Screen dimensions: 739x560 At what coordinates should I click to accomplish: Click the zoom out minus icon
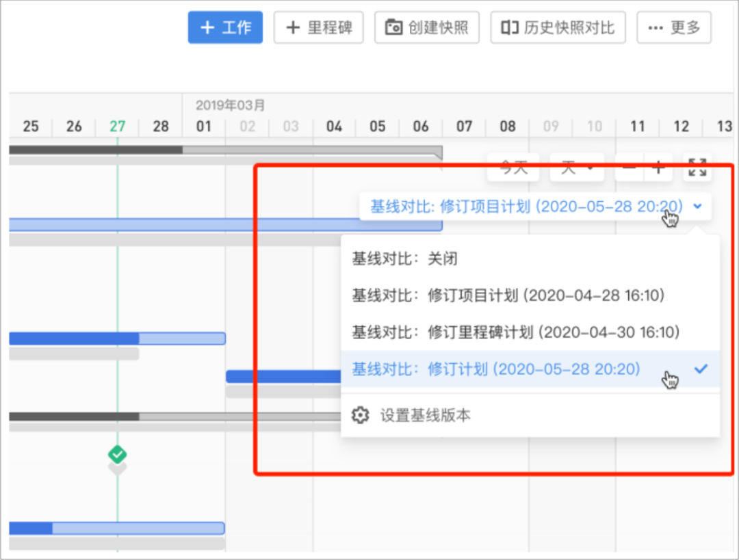(x=630, y=168)
